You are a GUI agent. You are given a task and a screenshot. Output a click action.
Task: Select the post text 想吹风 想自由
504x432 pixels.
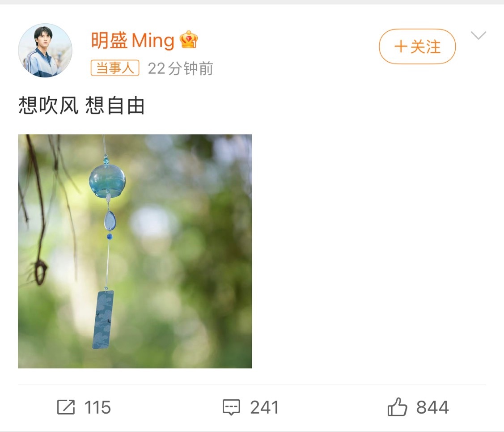coord(81,105)
